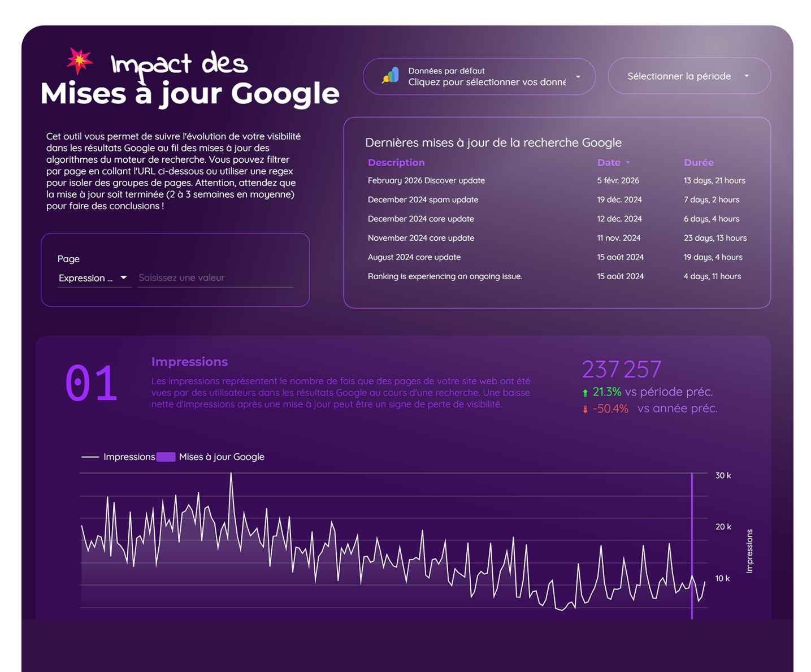
Task: Click the Ranking is experiencing an ongoing issue row
Action: [445, 276]
